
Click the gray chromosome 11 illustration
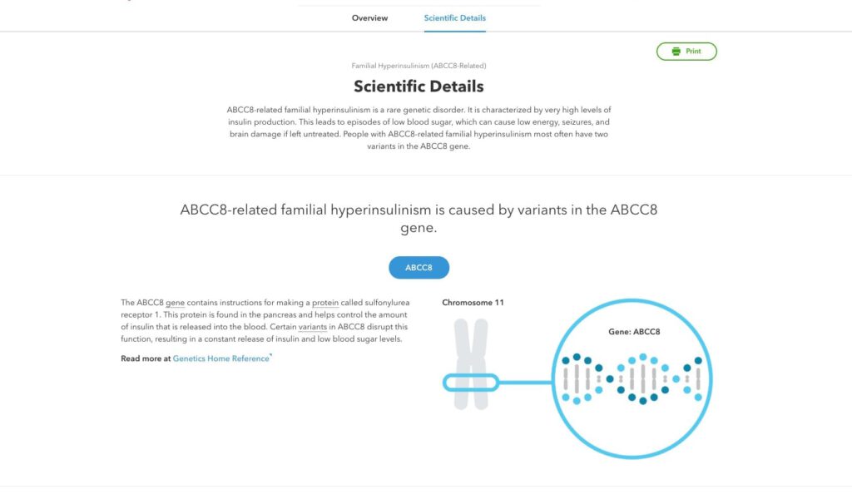(x=471, y=364)
